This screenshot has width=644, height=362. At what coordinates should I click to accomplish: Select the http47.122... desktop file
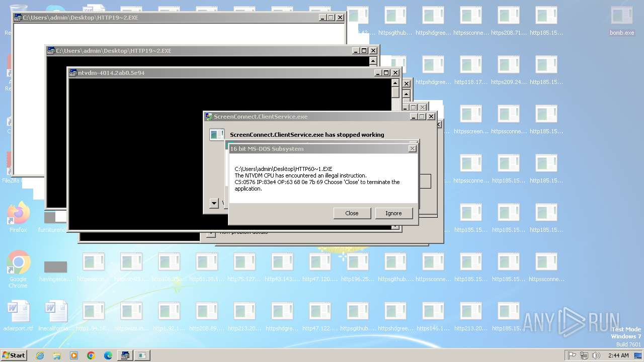pos(320,317)
